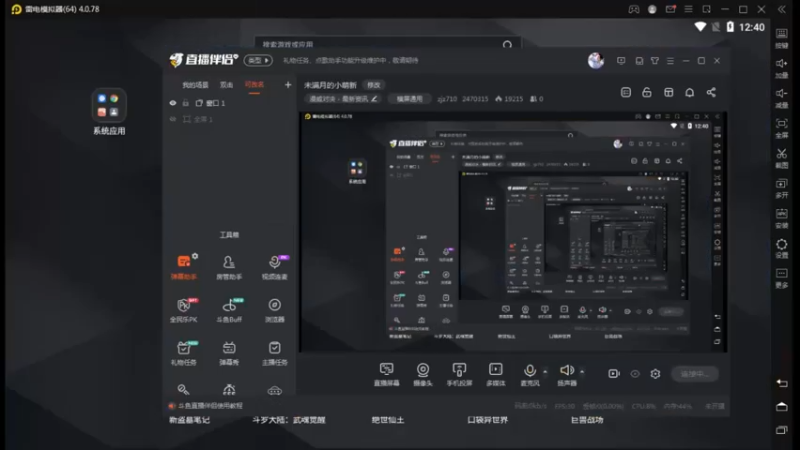The height and width of the screenshot is (450, 800).
Task: Toggle the lock for 窗口 1 source
Action: click(x=186, y=103)
